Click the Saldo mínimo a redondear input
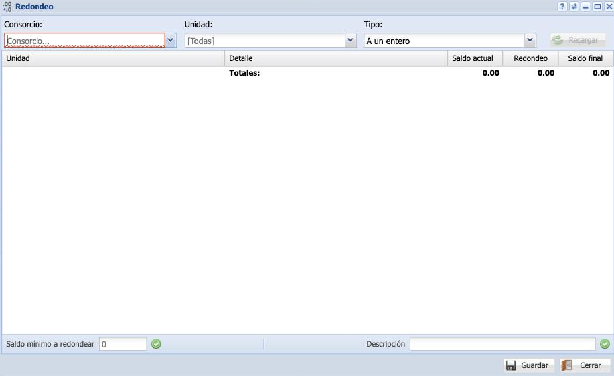Image resolution: width=614 pixels, height=376 pixels. 123,344
